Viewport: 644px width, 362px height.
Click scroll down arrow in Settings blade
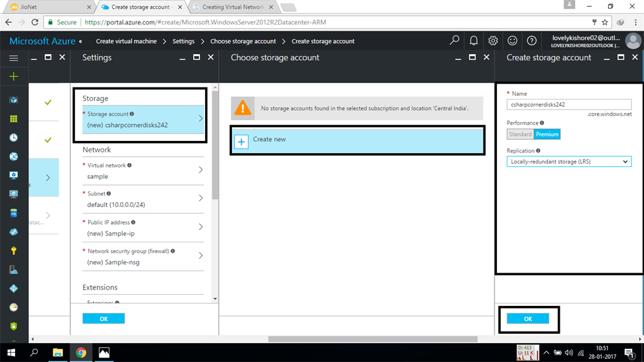[215, 298]
